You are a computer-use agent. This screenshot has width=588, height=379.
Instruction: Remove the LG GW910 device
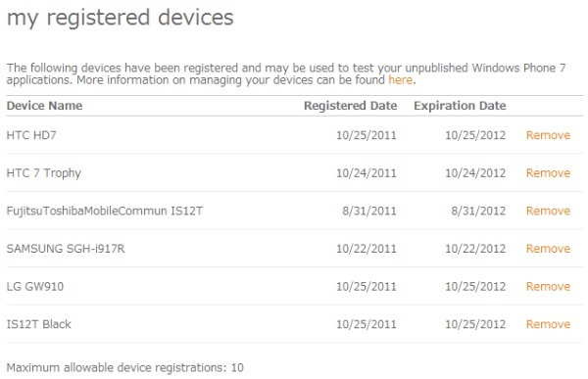548,286
